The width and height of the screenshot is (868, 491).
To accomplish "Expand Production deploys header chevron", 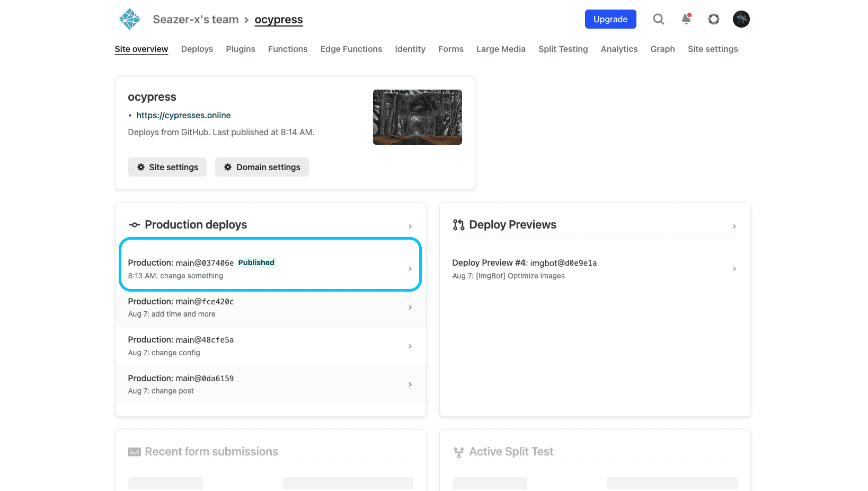I will tap(410, 226).
